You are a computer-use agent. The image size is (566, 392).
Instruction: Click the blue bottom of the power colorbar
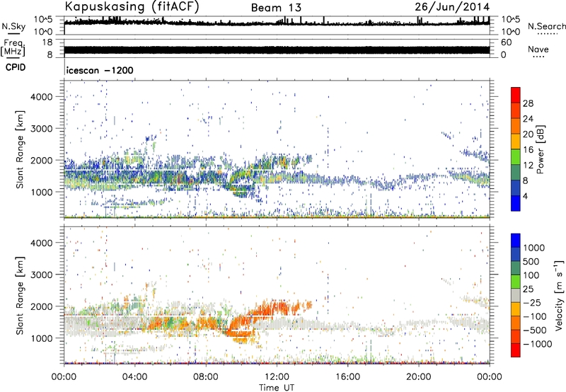(516, 203)
